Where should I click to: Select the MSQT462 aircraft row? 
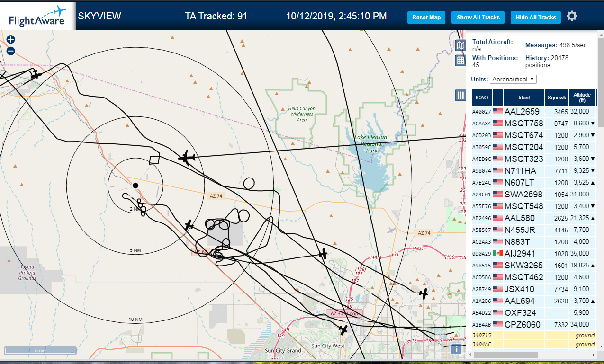[533, 277]
